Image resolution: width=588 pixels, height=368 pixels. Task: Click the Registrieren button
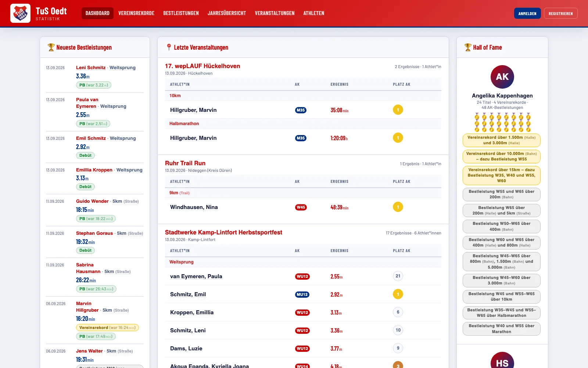click(x=561, y=13)
